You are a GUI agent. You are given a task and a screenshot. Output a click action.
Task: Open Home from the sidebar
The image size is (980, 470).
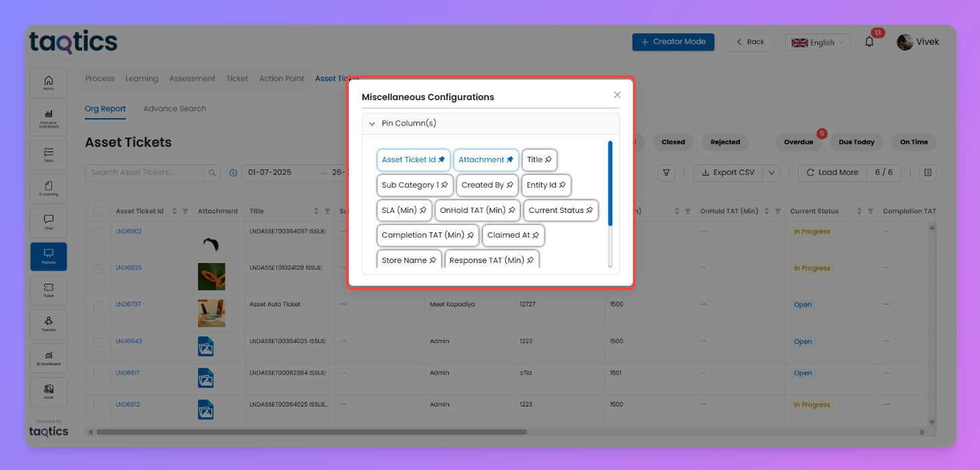pos(49,83)
